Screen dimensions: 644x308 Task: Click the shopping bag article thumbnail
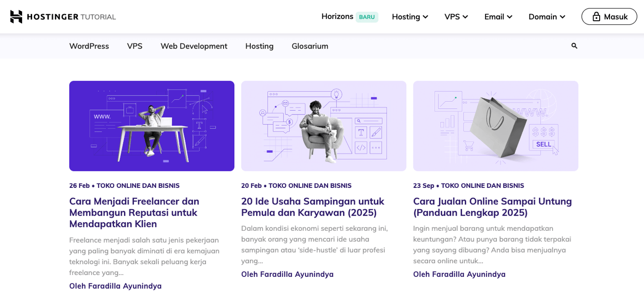495,125
